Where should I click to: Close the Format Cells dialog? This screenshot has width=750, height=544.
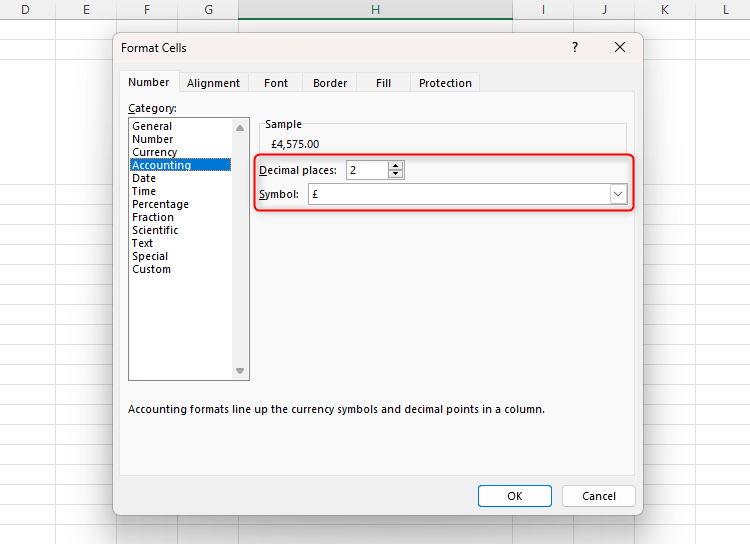[x=620, y=47]
